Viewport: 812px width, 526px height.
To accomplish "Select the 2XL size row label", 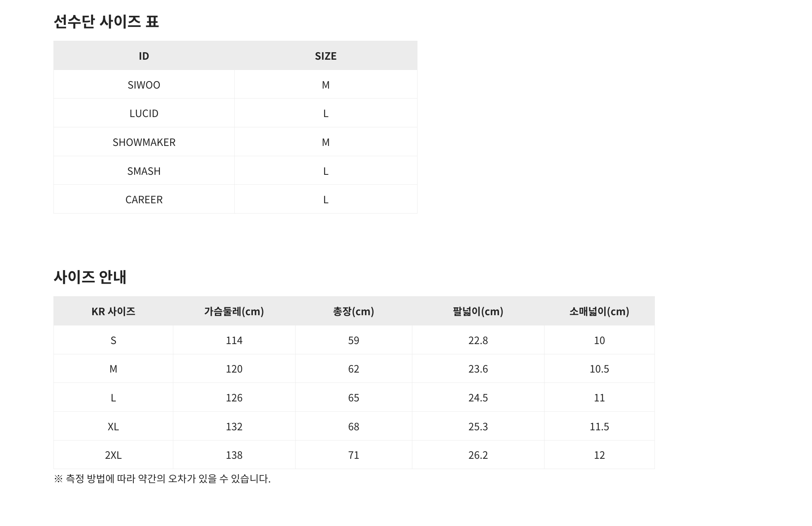I will point(113,455).
